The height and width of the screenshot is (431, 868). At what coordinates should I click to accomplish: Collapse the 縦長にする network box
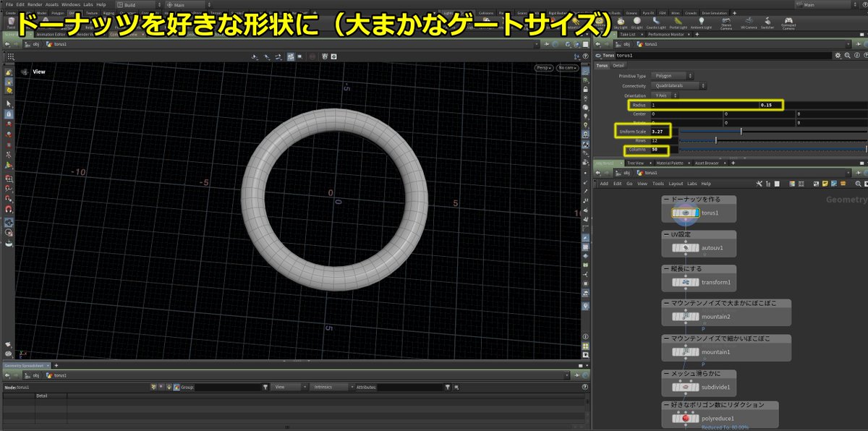click(666, 268)
